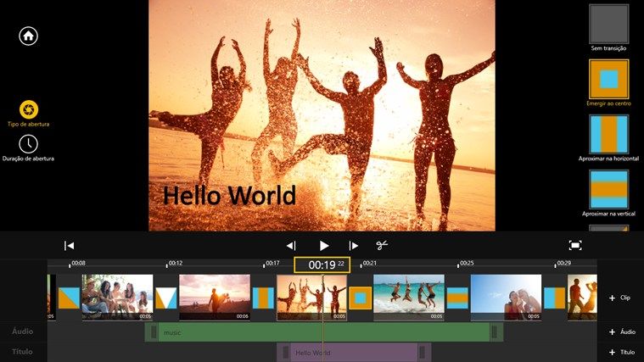
Task: Choose Sem transição option
Action: coord(608,24)
